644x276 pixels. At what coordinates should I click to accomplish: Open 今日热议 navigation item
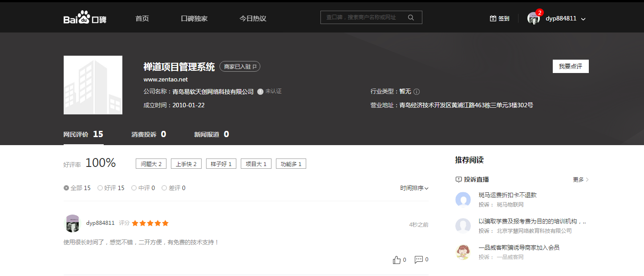(x=253, y=18)
